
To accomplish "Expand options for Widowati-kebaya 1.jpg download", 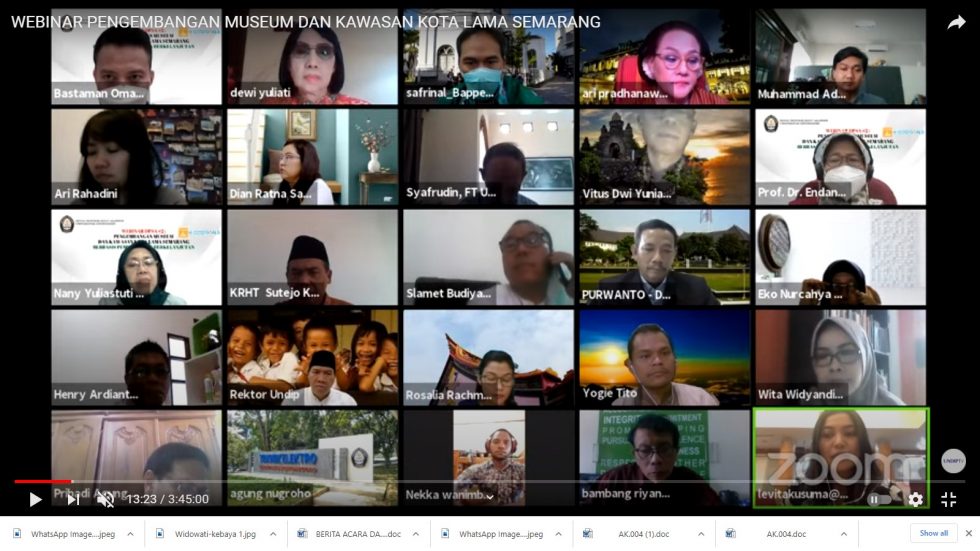I will point(273,534).
